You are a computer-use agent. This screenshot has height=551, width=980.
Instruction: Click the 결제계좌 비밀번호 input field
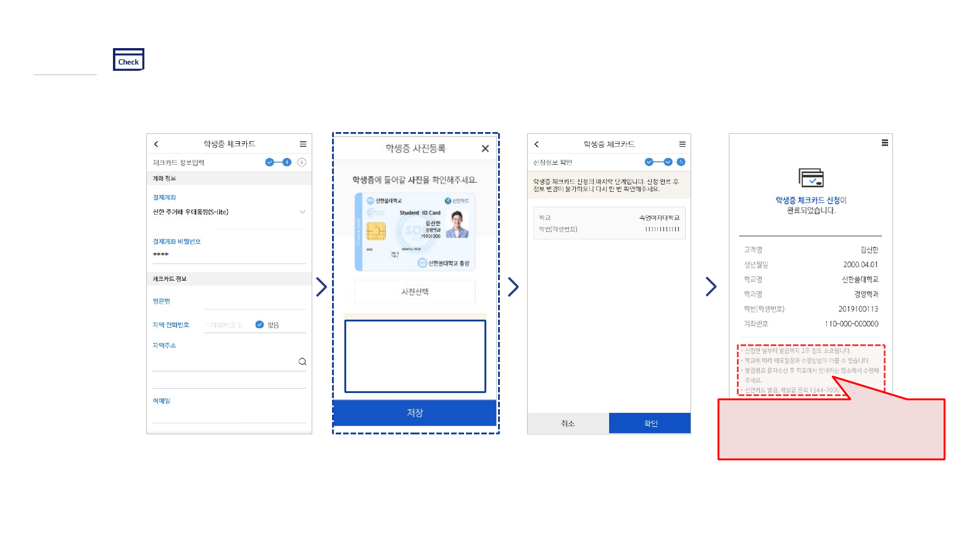tap(229, 254)
